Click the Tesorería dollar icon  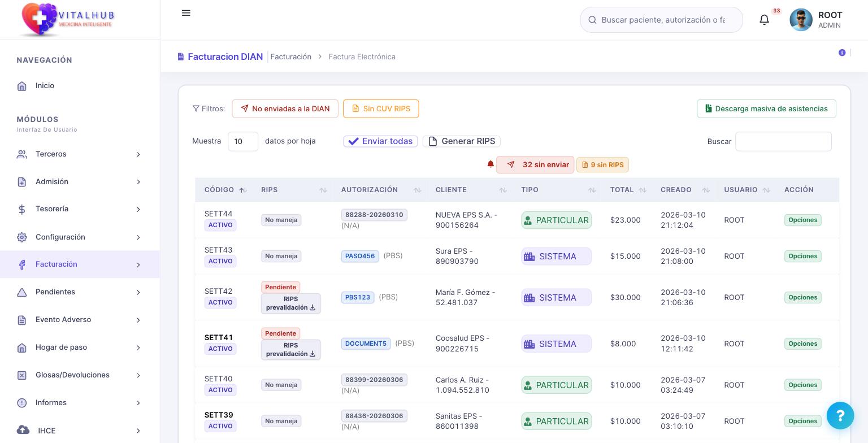pos(22,210)
